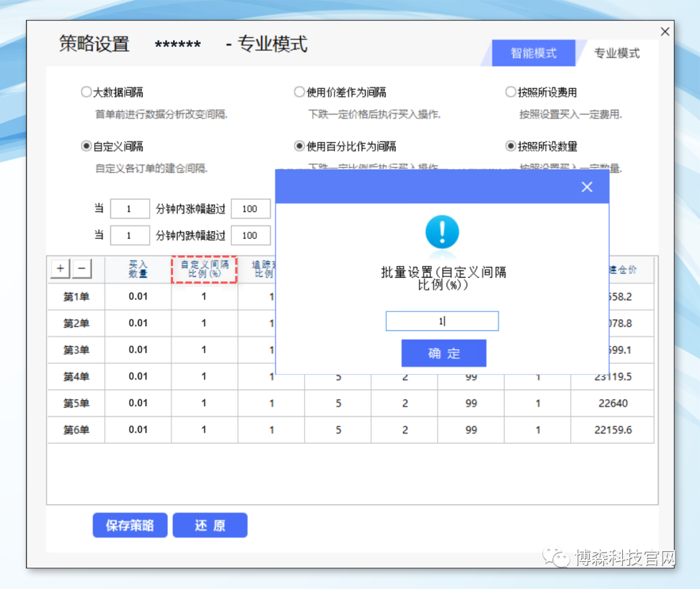Focus the batch ratio input field in popup
Screen dimensions: 700x589
pos(442,321)
